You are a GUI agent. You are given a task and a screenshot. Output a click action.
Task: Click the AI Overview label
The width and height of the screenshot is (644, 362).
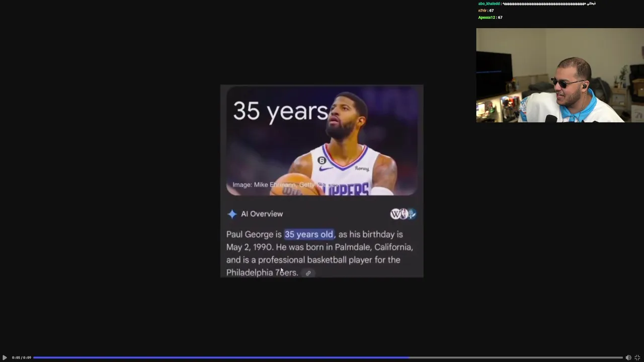click(262, 214)
